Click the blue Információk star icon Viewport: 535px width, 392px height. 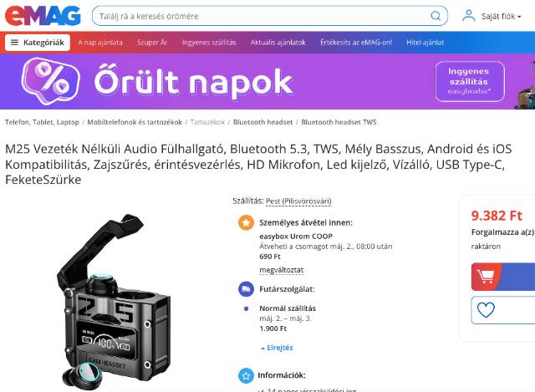(246, 375)
